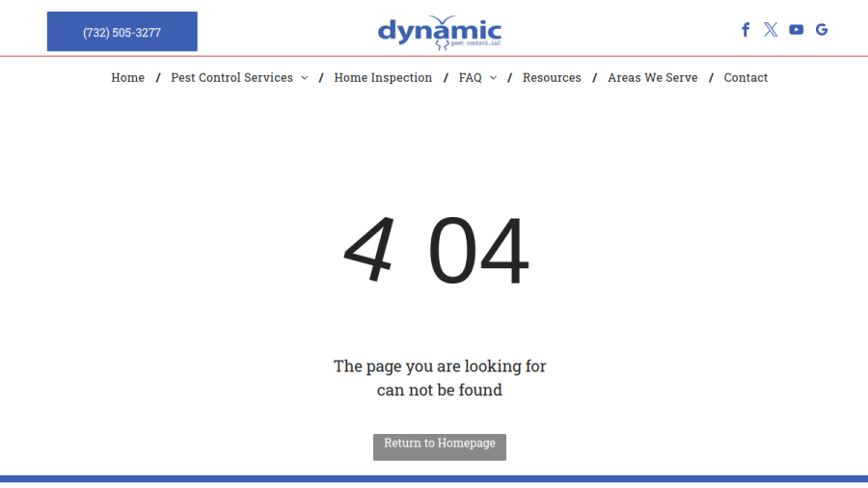
Task: Open the Resources page
Action: [x=552, y=77]
